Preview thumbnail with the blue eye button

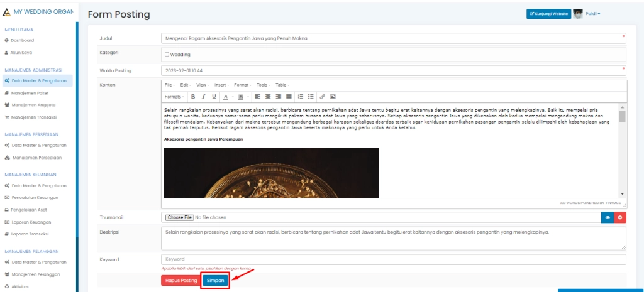click(608, 217)
